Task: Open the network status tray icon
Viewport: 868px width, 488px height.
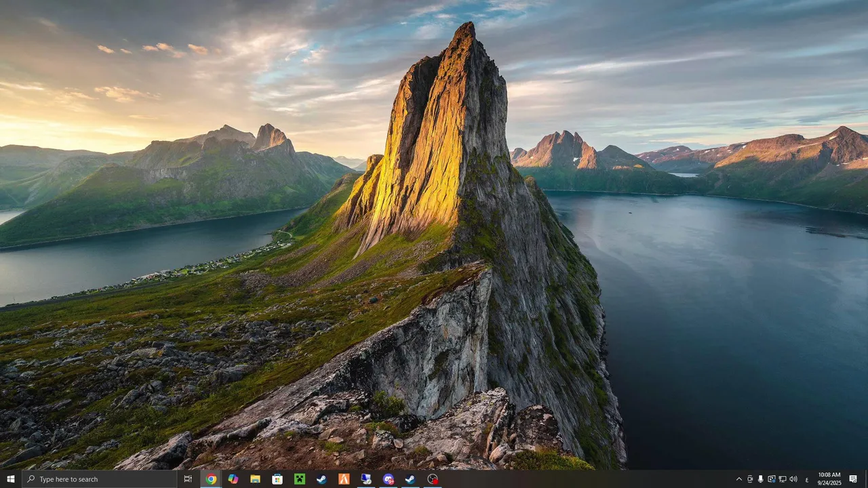Action: [x=783, y=479]
